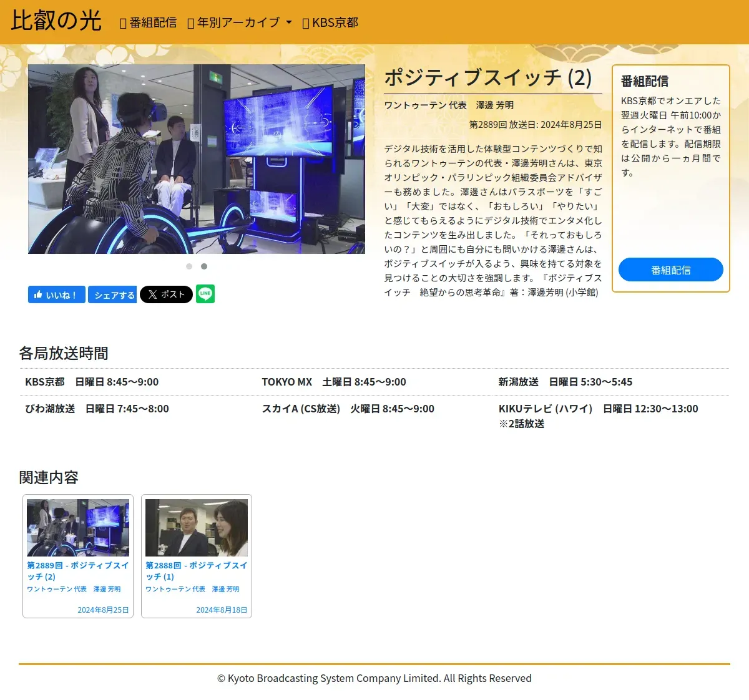This screenshot has width=749, height=700.
Task: Select the second carousel indicator dot
Action: [x=204, y=266]
